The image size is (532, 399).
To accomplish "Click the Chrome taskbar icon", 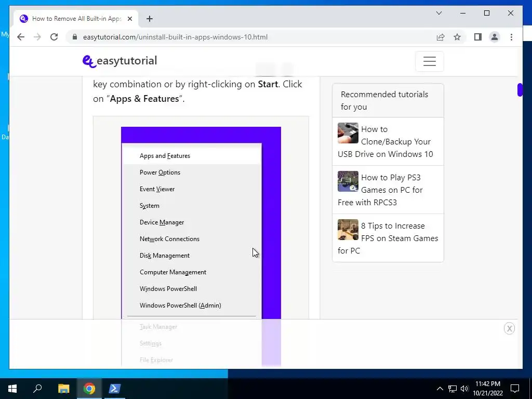I will pos(89,389).
